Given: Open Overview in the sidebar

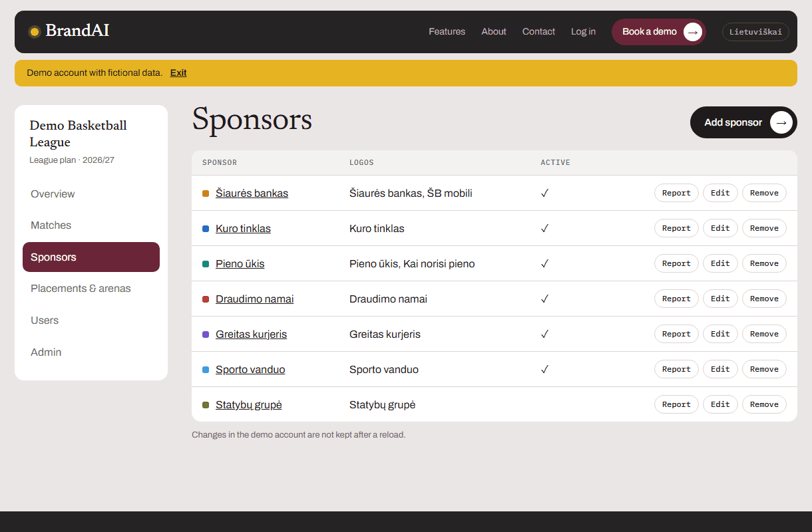Looking at the screenshot, I should pos(91,194).
